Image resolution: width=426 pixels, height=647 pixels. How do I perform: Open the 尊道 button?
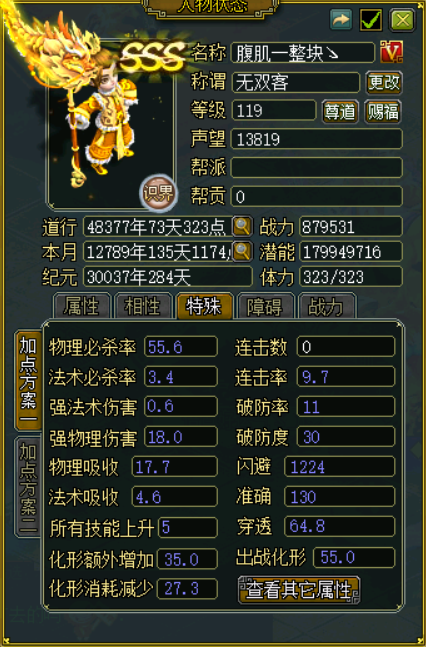(x=340, y=111)
